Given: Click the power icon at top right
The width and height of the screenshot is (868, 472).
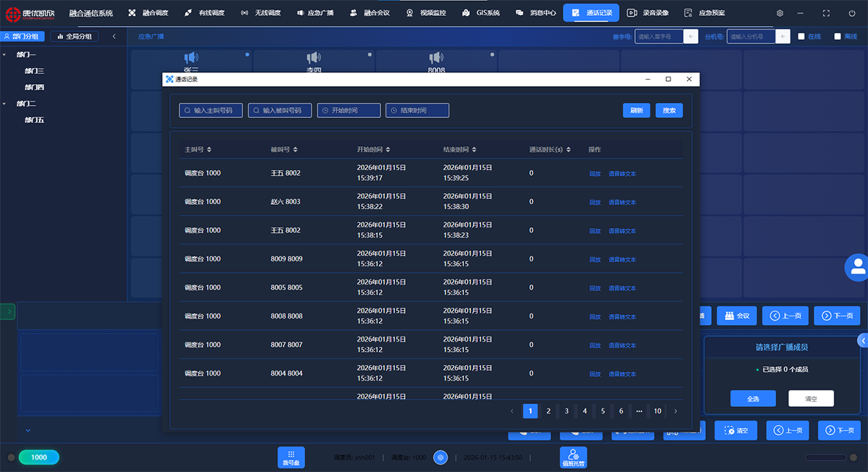Looking at the screenshot, I should 851,13.
